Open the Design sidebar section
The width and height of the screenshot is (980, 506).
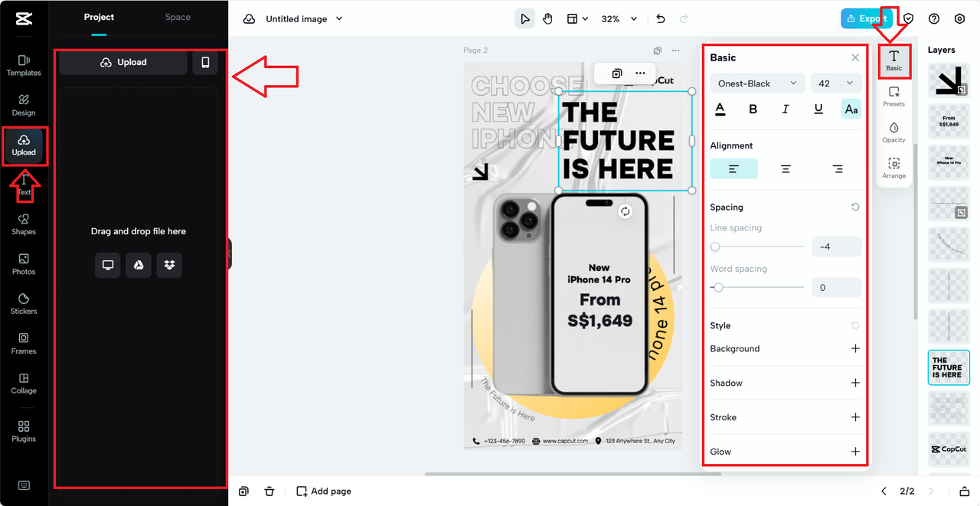click(x=24, y=106)
